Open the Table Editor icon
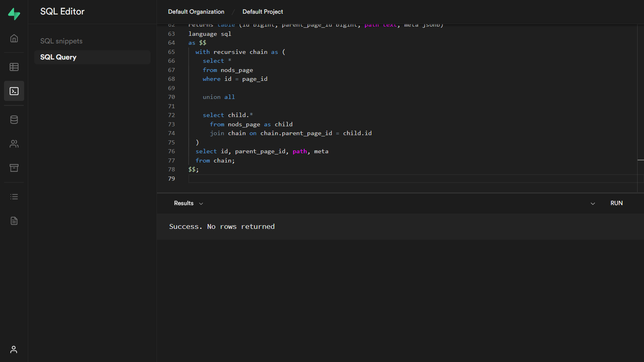This screenshot has height=362, width=644. (14, 67)
